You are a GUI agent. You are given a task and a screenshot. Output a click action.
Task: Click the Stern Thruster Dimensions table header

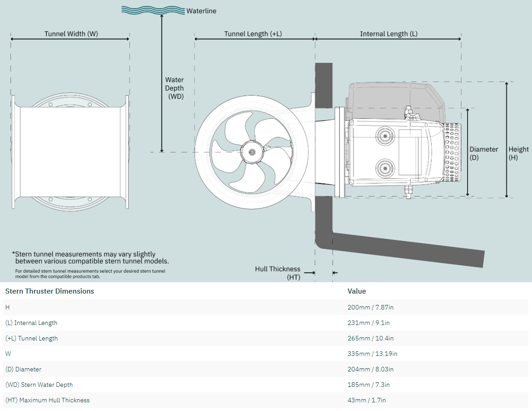click(x=50, y=291)
